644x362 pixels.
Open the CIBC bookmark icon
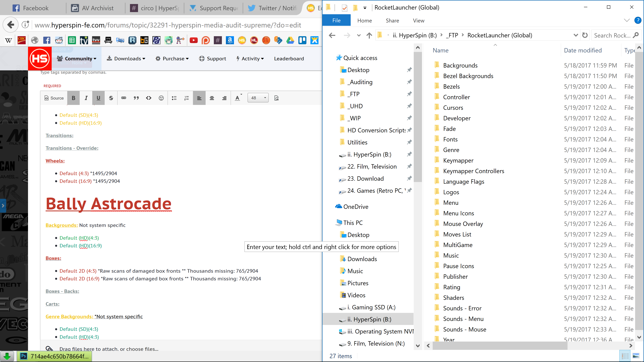click(21, 40)
